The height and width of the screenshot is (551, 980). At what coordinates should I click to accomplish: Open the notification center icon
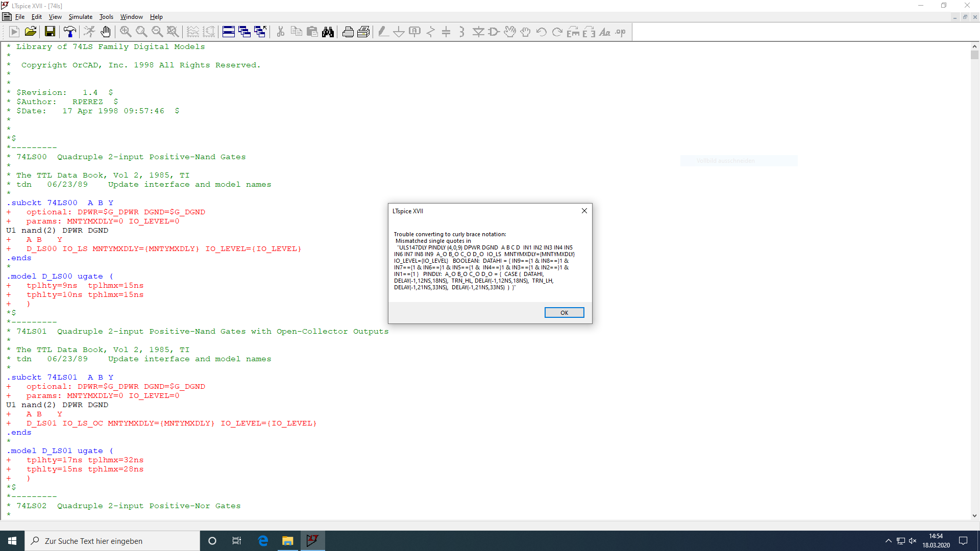pos(963,541)
